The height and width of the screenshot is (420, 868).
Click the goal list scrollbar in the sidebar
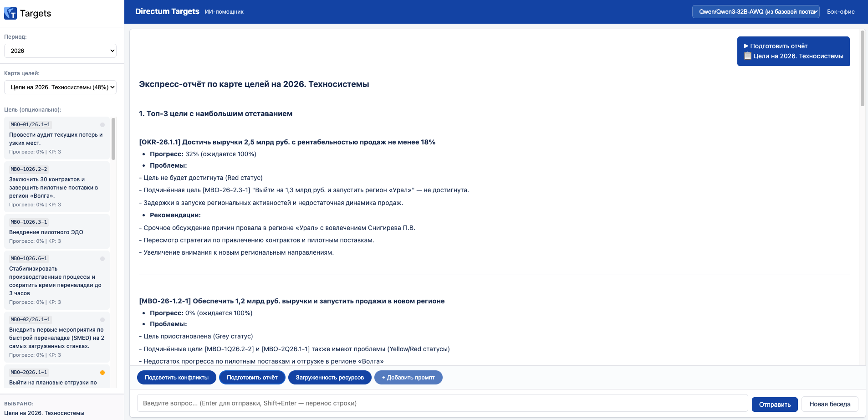click(x=113, y=139)
